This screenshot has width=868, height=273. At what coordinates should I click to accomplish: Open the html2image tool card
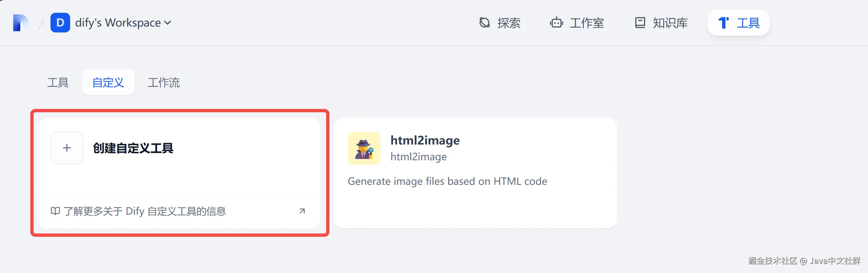point(475,173)
